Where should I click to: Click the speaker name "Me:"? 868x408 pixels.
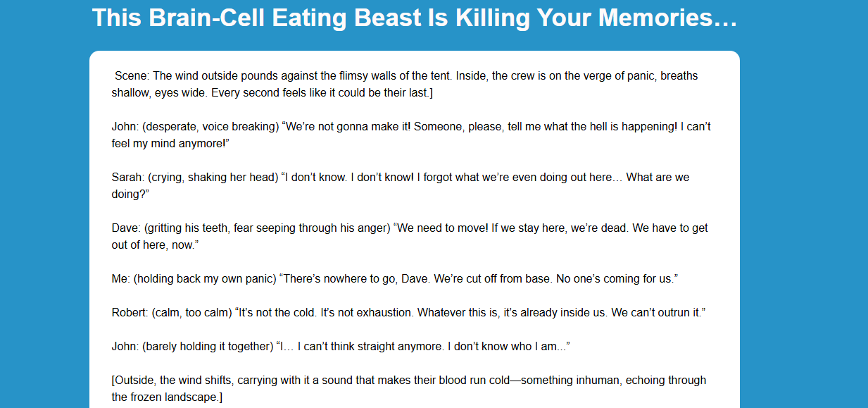click(x=120, y=279)
